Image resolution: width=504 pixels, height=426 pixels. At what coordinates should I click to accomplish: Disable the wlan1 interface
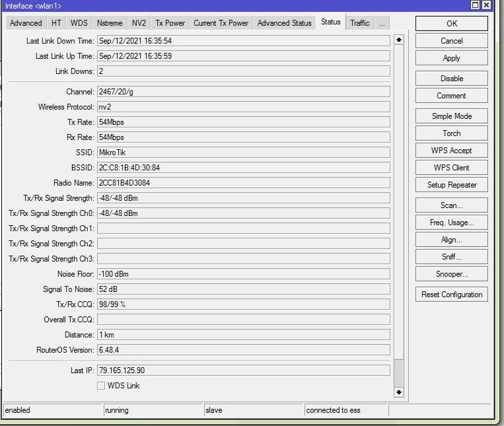(x=452, y=79)
